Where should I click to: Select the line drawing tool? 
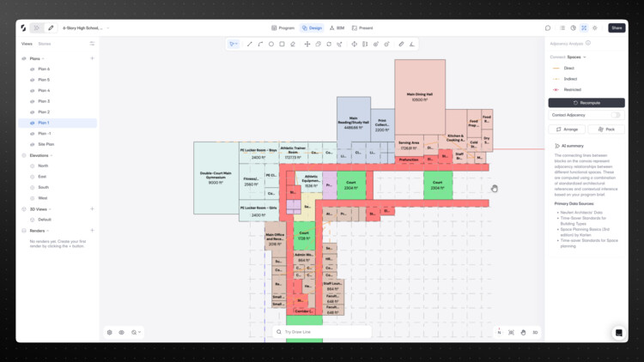(x=250, y=44)
